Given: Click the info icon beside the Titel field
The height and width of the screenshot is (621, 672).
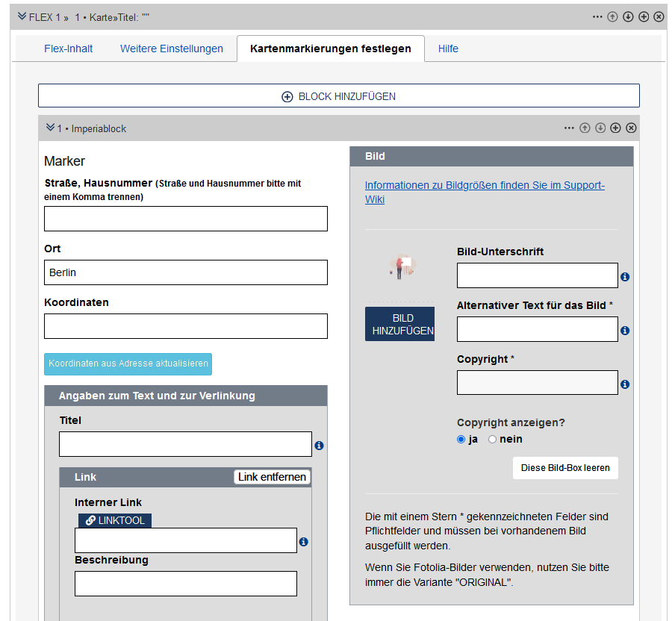Looking at the screenshot, I should click(319, 446).
